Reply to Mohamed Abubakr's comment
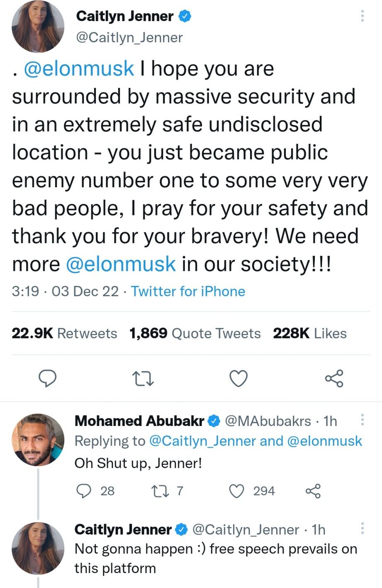 point(84,491)
